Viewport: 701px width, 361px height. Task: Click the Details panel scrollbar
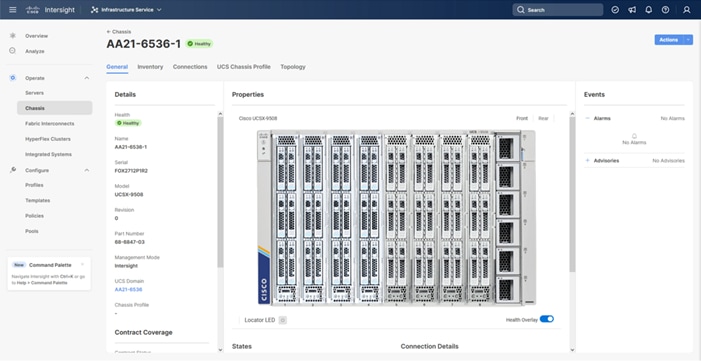point(220,192)
